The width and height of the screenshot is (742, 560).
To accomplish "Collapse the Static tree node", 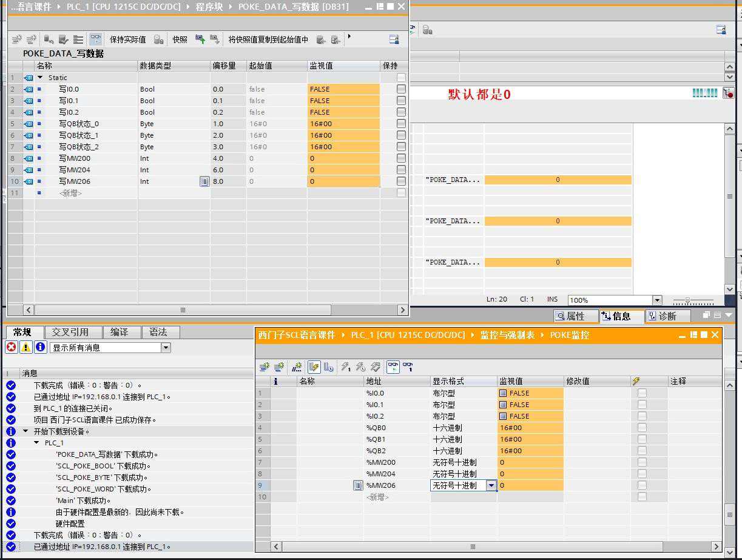I will pos(41,78).
